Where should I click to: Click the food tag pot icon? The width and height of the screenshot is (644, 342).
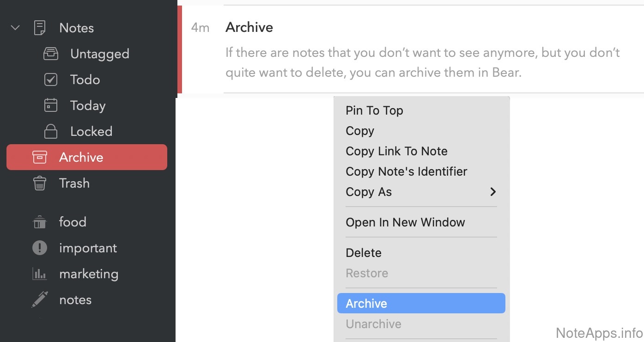(40, 222)
